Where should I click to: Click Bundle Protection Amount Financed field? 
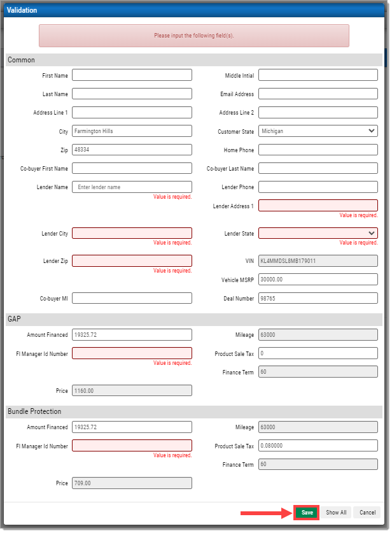(x=132, y=427)
